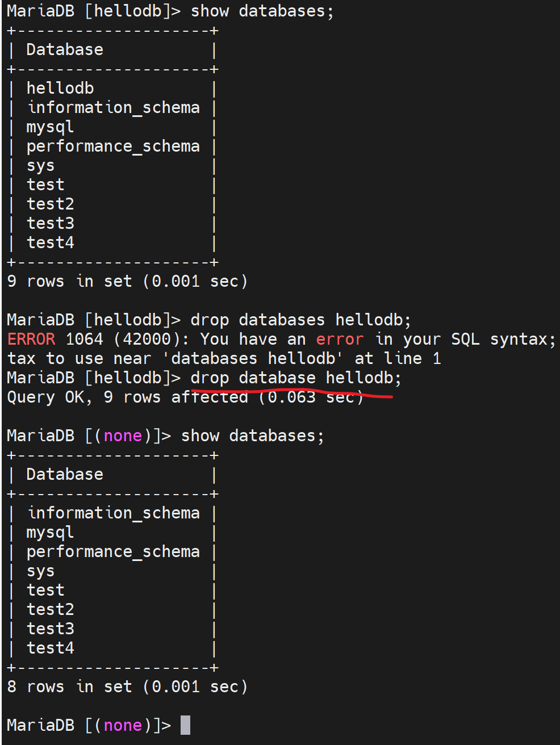560x745 pixels.
Task: Click hellodb row in first database table
Action: [60, 88]
